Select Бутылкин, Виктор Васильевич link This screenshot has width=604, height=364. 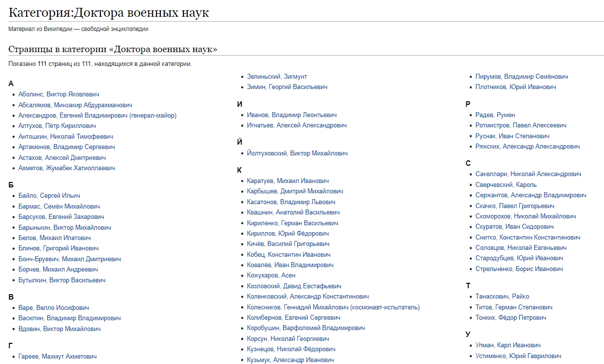(62, 280)
